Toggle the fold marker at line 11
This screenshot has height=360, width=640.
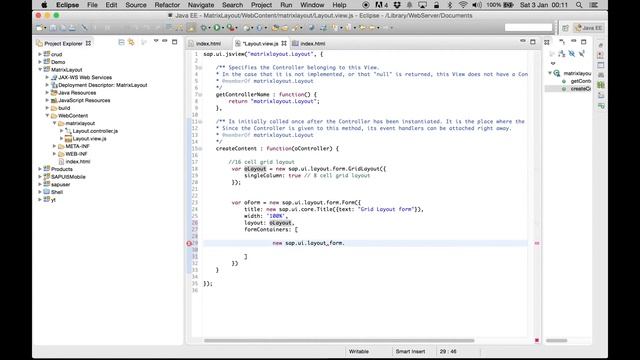[x=200, y=122]
